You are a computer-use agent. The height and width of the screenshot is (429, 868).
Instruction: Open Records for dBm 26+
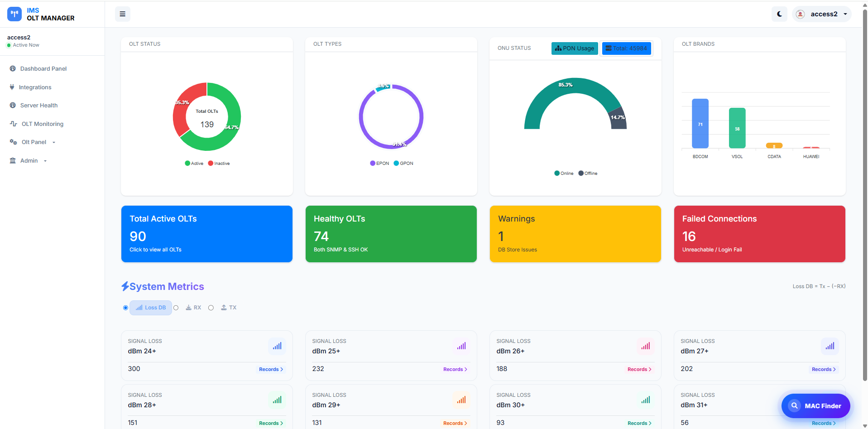pyautogui.click(x=640, y=369)
